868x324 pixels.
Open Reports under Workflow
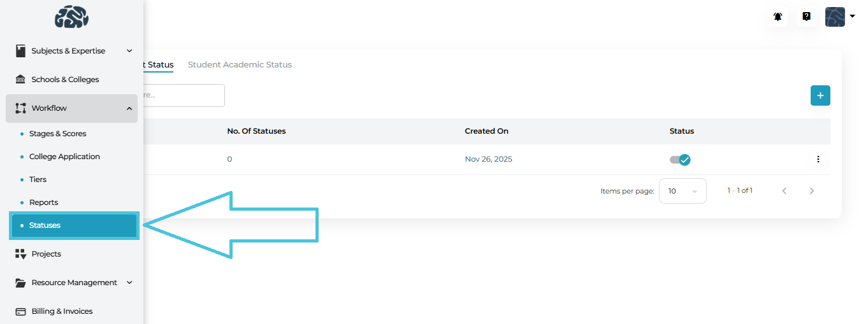(43, 202)
